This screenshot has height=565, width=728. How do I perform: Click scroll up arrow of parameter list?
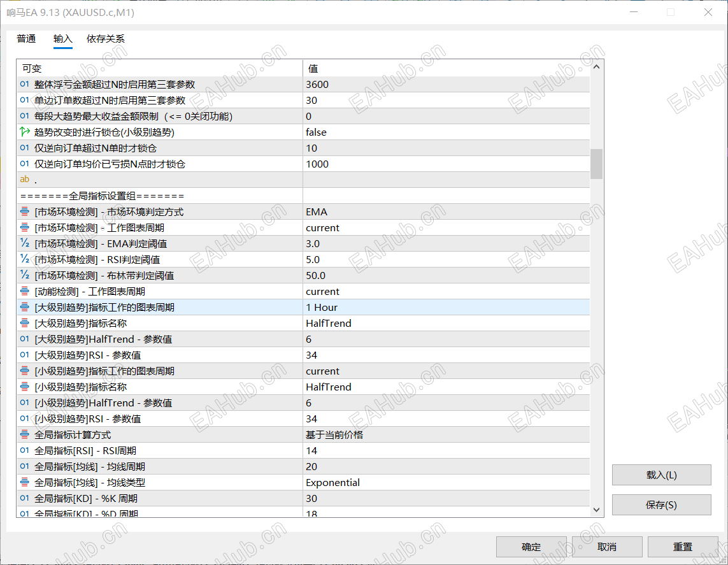tap(597, 68)
